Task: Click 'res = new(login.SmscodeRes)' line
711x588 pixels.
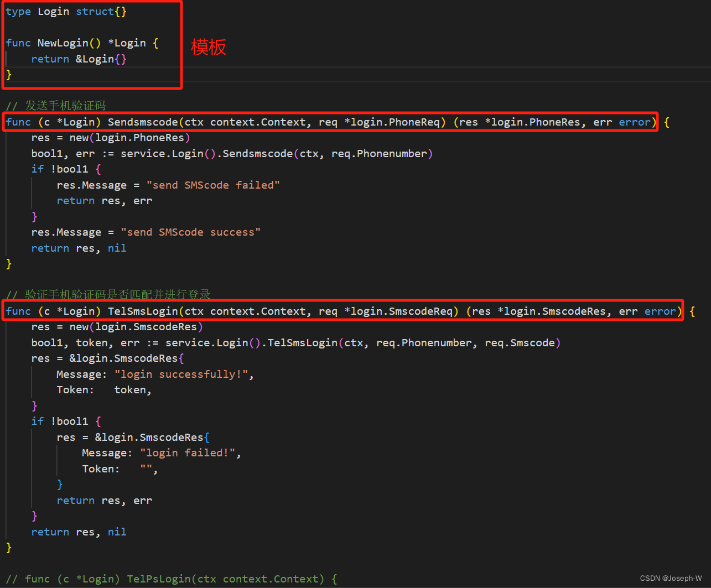Action: click(x=117, y=327)
